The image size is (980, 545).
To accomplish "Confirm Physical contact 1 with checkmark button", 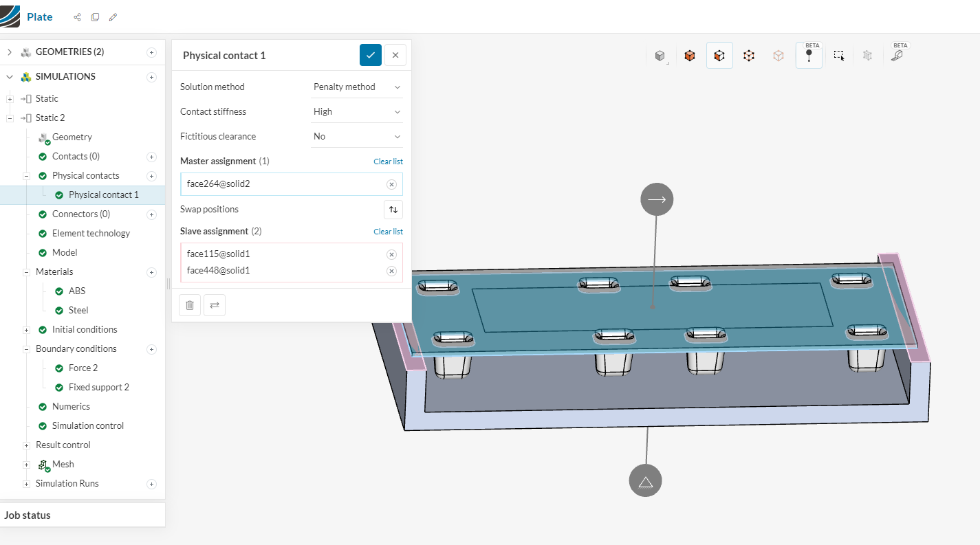I will point(371,55).
